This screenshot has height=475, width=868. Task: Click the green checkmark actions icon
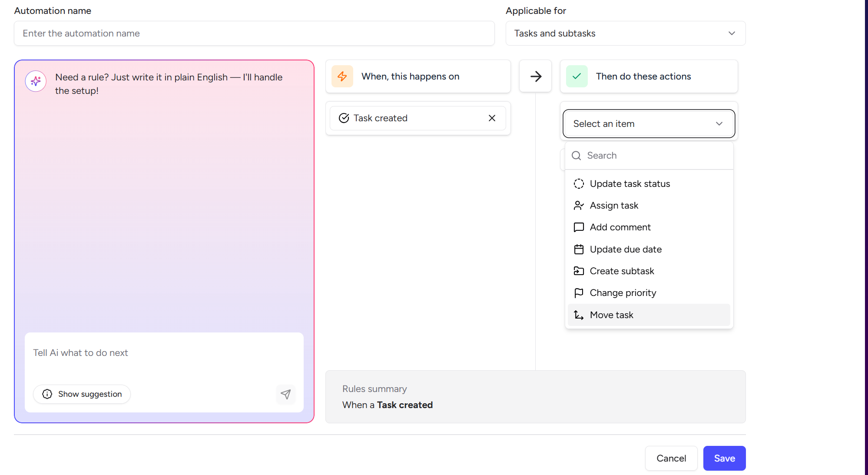pyautogui.click(x=576, y=76)
